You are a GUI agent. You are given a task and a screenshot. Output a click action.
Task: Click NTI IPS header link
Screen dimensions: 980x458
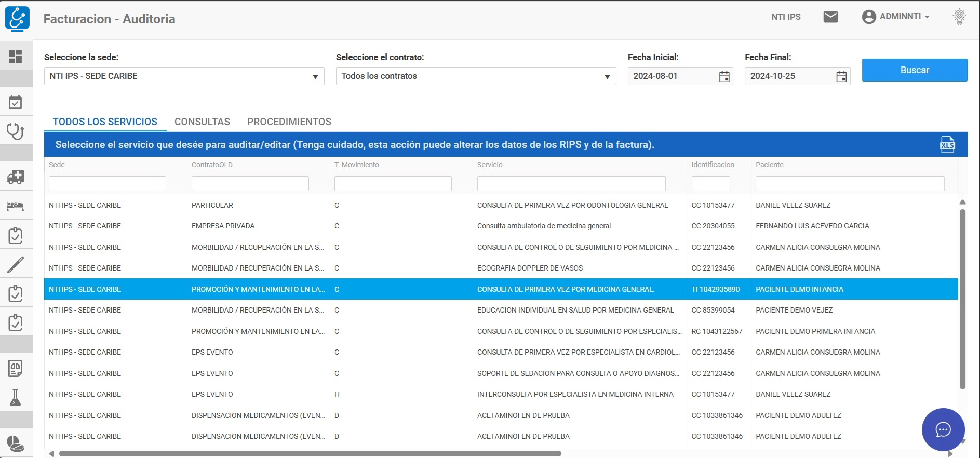786,17
